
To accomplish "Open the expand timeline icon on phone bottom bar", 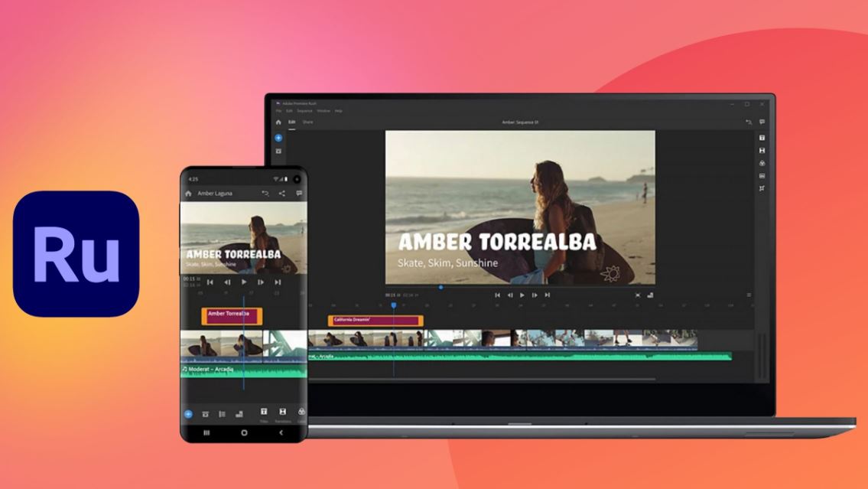I will point(239,414).
